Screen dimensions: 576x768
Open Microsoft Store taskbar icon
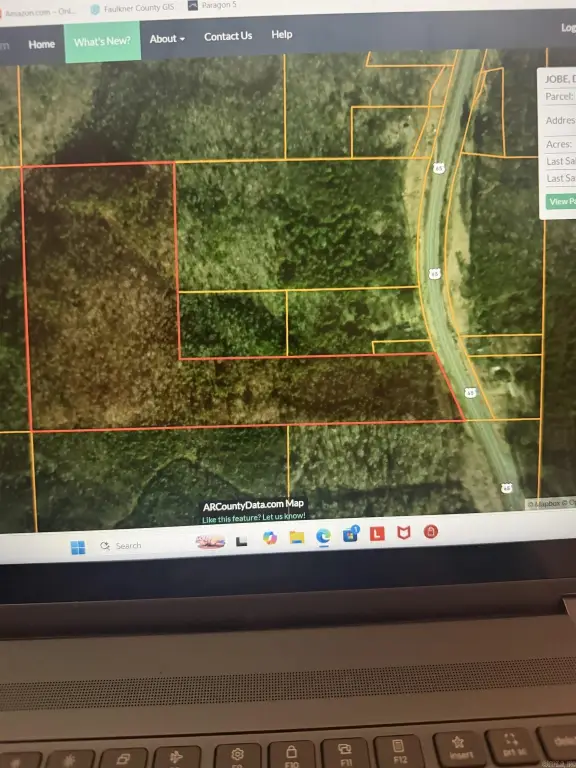pos(351,534)
